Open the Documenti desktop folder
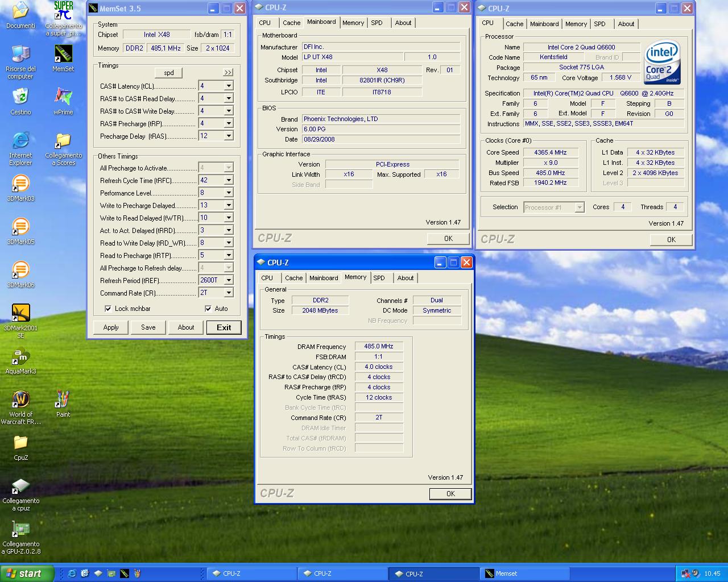This screenshot has width=728, height=582. 20,15
